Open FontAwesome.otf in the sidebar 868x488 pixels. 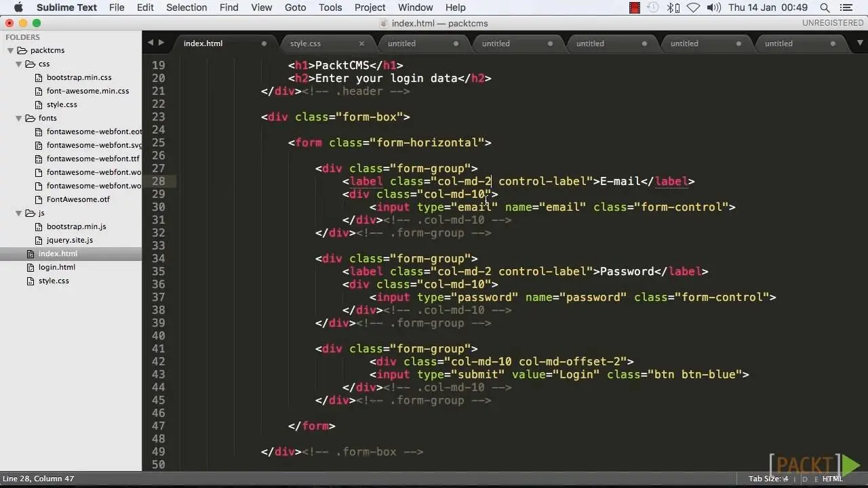tap(78, 199)
